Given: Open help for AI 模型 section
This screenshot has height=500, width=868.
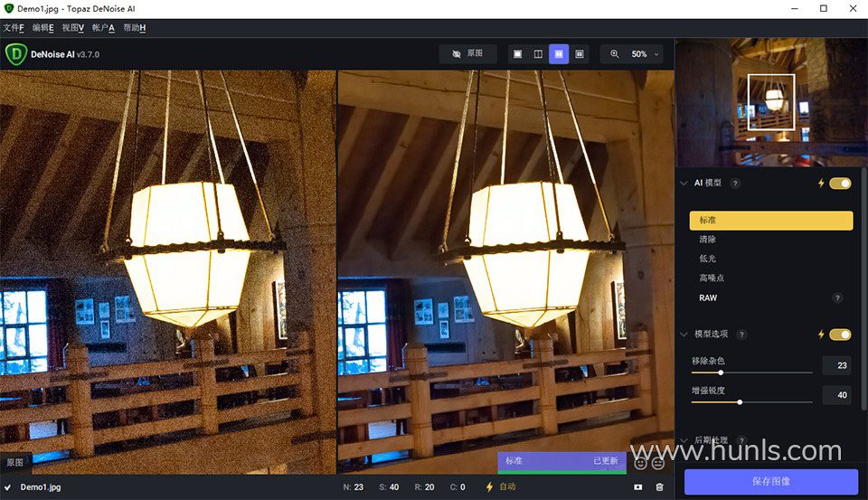Looking at the screenshot, I should click(x=734, y=184).
